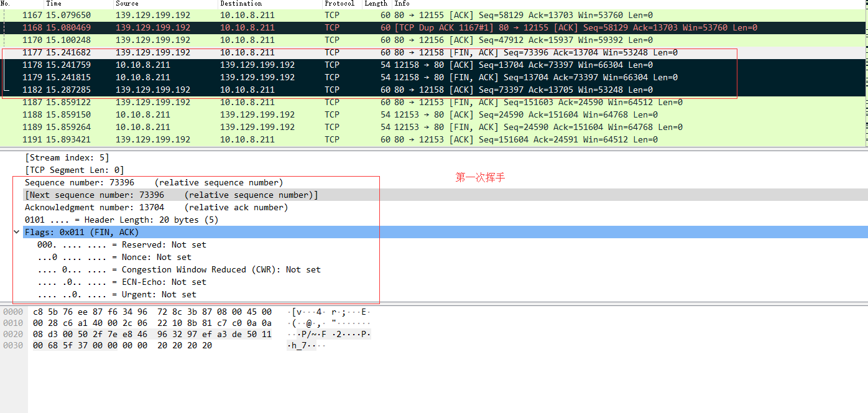Select packet 1187 at time 15.859122
The width and height of the screenshot is (868, 413).
pos(434,102)
